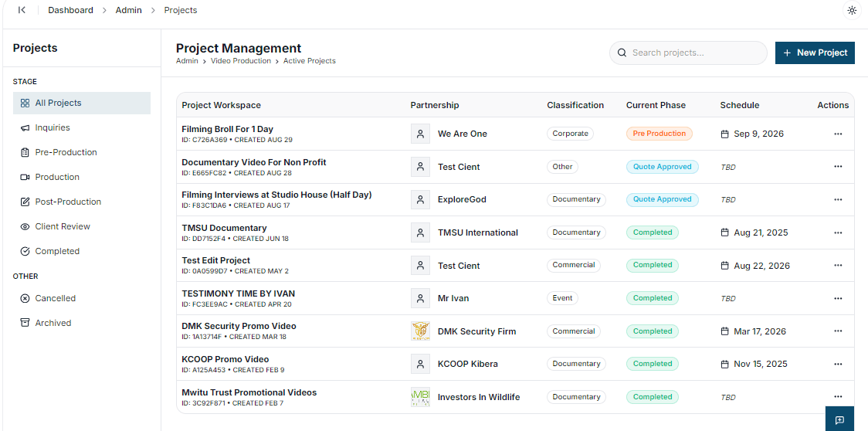Click Partnership column header
The width and height of the screenshot is (868, 431).
(435, 105)
